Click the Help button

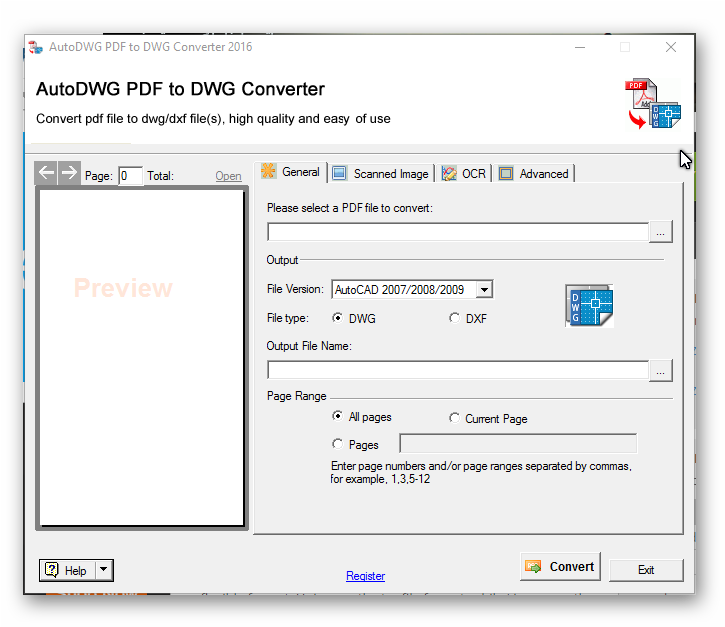coord(68,570)
